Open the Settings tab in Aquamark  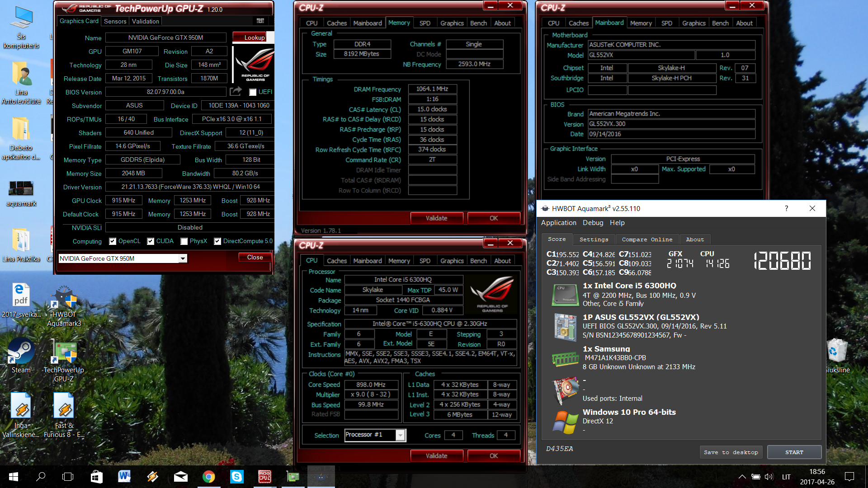pos(594,239)
